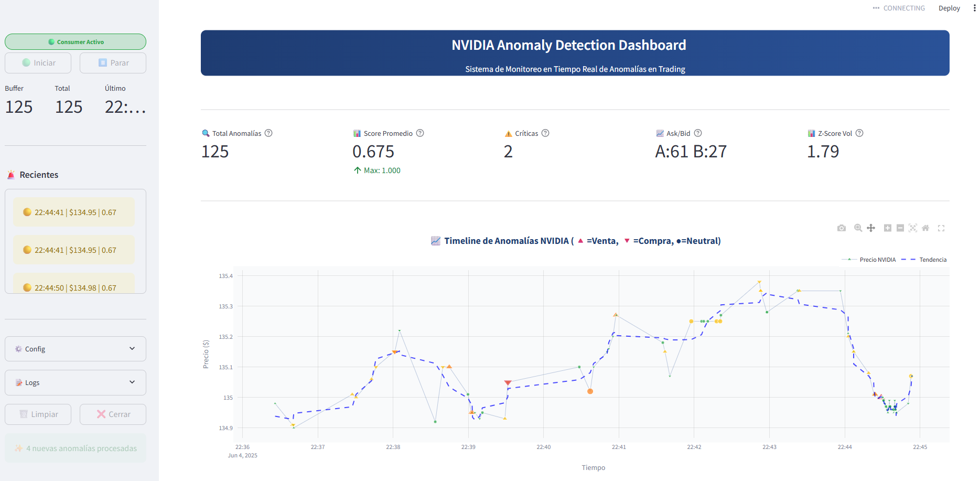Viewport: 980px width, 481px height.
Task: Click the truncated Último time value
Action: click(x=125, y=107)
